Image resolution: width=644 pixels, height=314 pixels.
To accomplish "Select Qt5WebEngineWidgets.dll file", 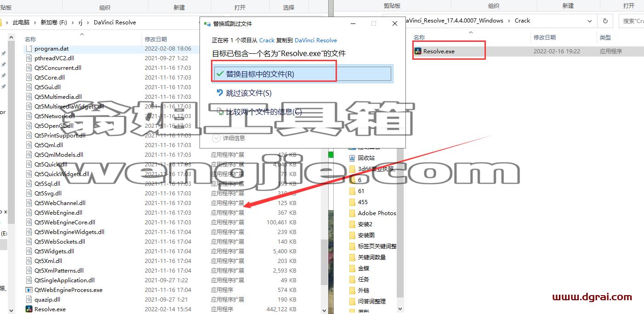I will (x=69, y=232).
